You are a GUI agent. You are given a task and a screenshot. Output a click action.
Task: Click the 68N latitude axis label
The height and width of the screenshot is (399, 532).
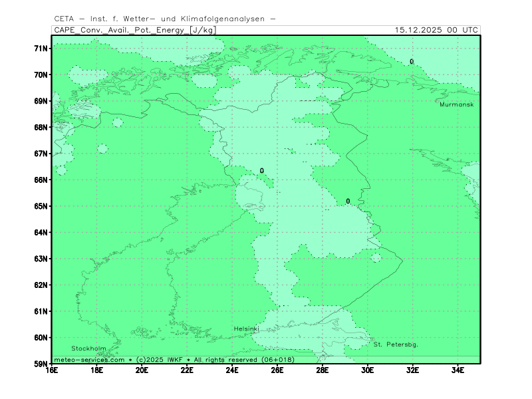[x=41, y=127]
